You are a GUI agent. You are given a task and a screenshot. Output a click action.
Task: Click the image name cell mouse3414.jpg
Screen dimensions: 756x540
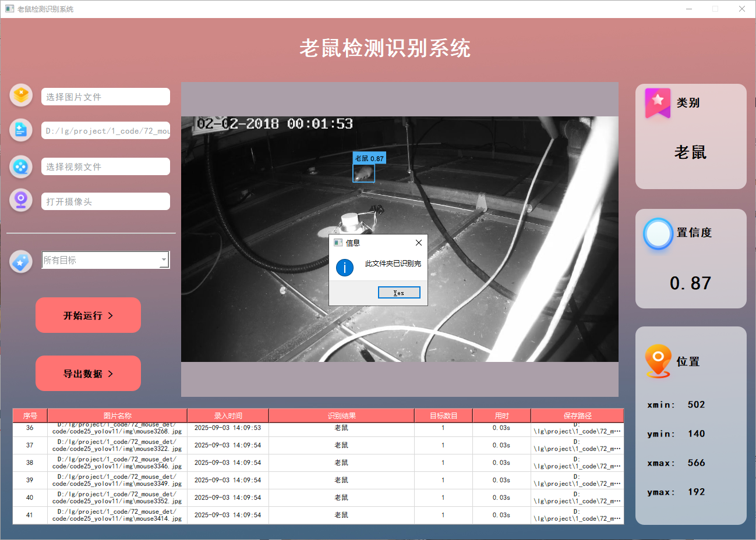click(x=117, y=515)
